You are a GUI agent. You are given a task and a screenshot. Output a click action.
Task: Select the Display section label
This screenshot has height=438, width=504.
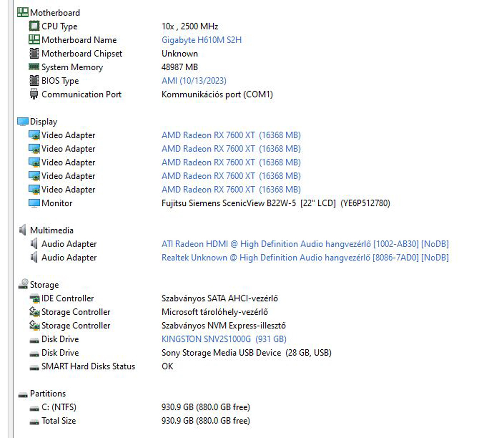pos(43,122)
